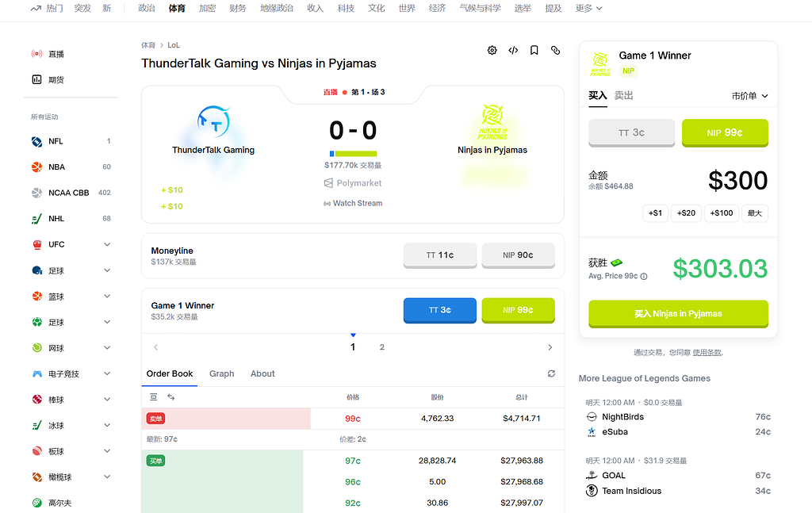Select TT 3¢ outcome in trade panel
The image size is (812, 513).
pyautogui.click(x=631, y=132)
